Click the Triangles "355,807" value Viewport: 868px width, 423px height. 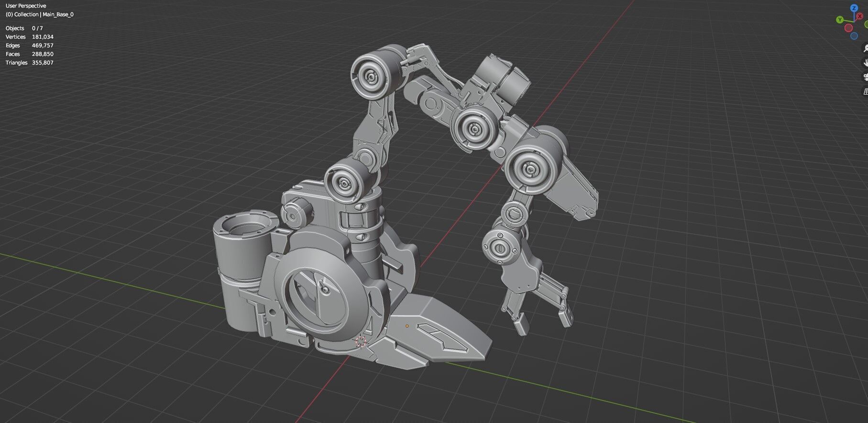coord(43,63)
